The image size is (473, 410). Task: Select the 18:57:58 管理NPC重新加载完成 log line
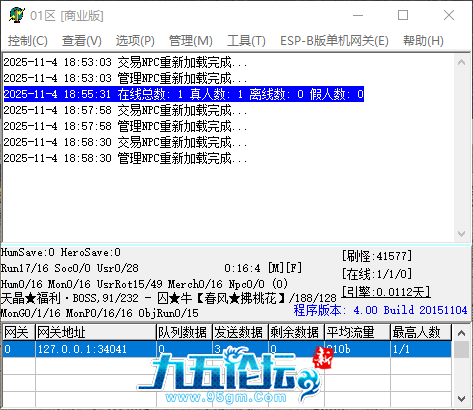point(125,126)
